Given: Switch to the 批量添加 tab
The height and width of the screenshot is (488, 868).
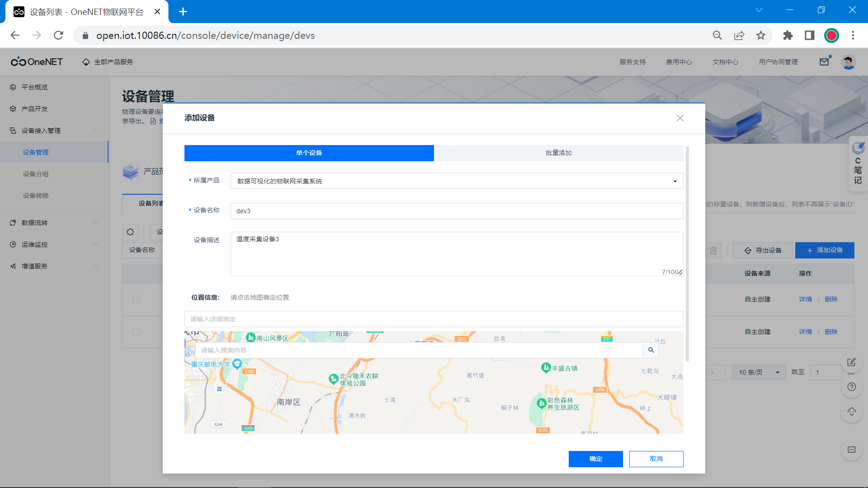Looking at the screenshot, I should (558, 153).
